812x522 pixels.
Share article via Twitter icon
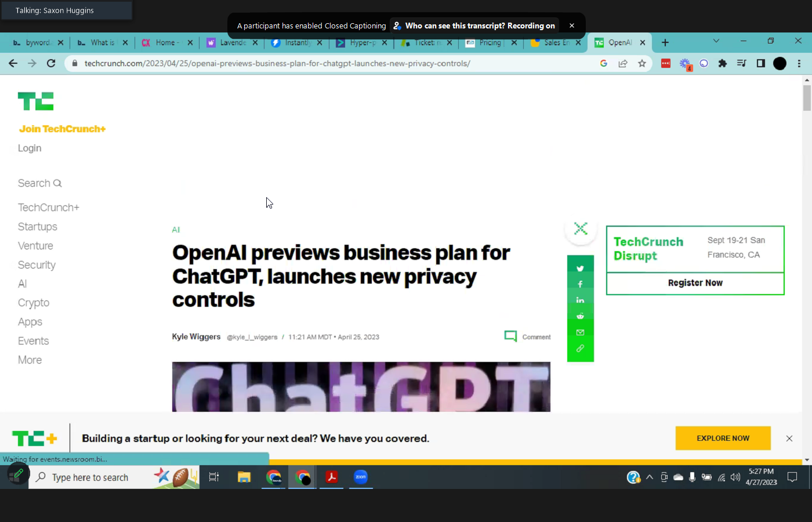(580, 269)
